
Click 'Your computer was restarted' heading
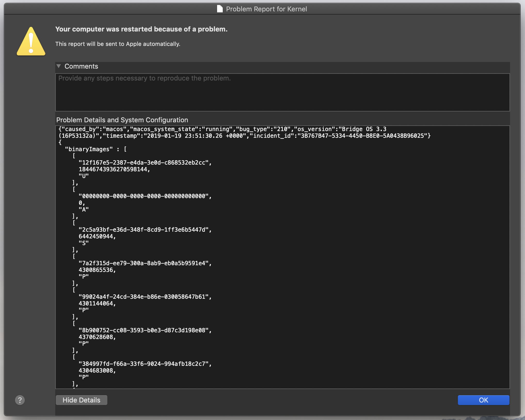[141, 29]
